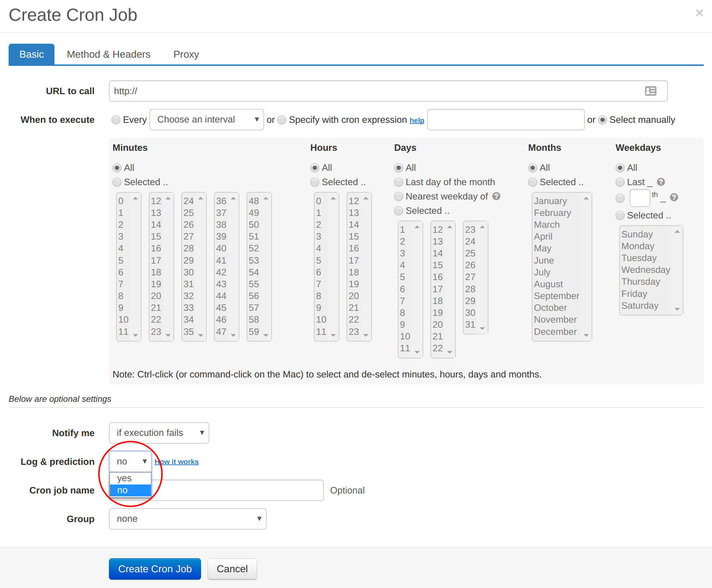Choose Last day of the month radio
This screenshot has width=712, height=588.
398,182
